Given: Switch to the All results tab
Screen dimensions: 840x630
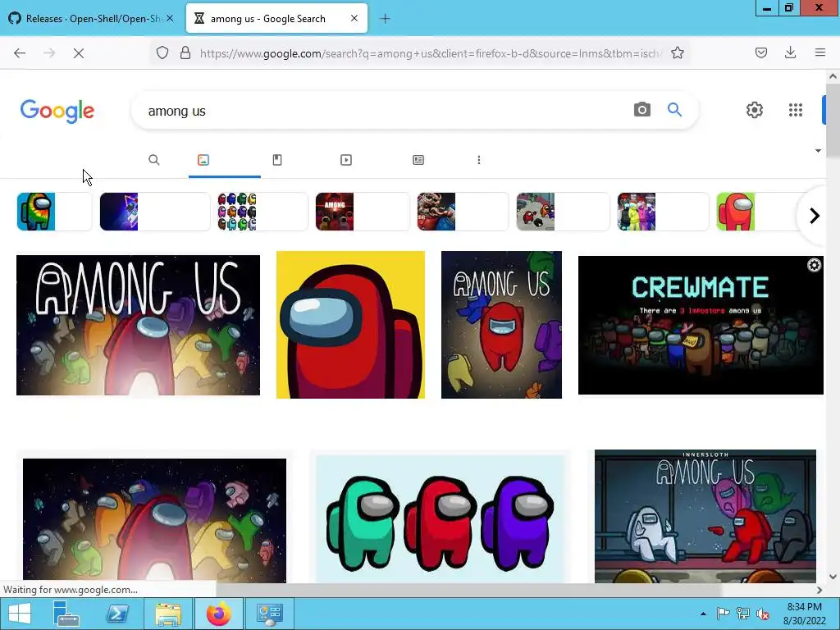Looking at the screenshot, I should tap(153, 160).
